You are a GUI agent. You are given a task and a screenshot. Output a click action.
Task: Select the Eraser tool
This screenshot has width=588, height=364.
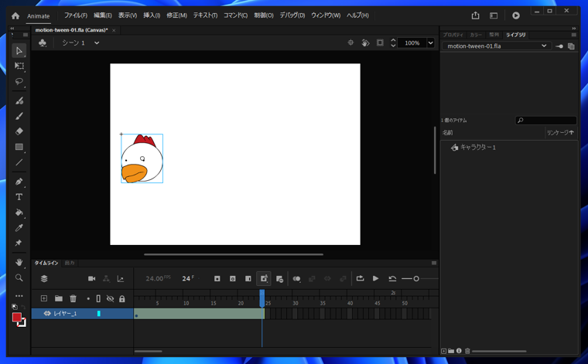click(x=19, y=131)
